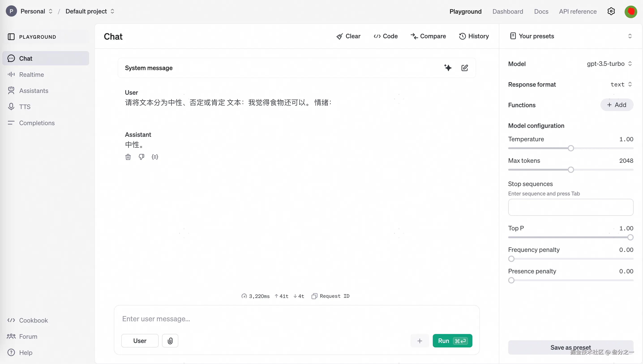Open the gpt-3.5-turbo model dropdown
Viewport: 643px width, 364px height.
(x=609, y=64)
